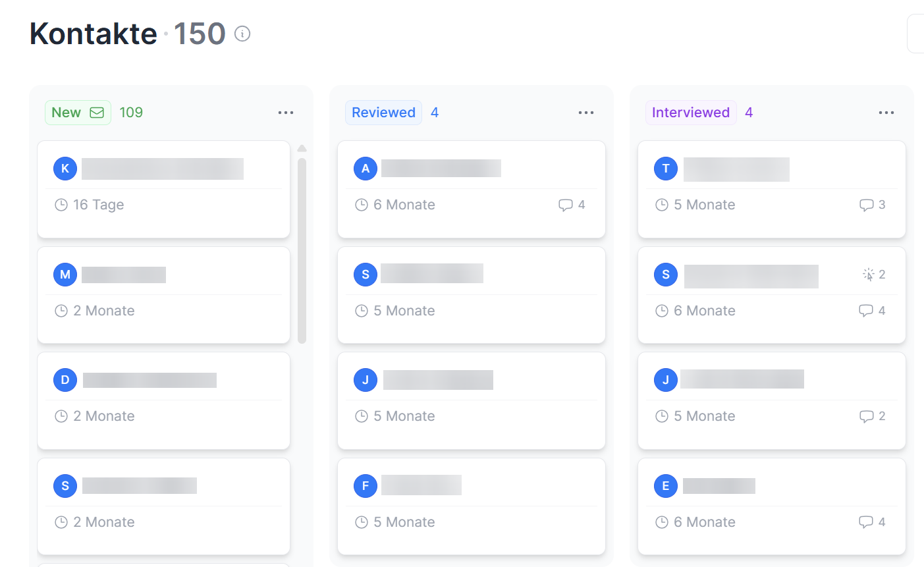Click the F avatar in Reviewed column
Viewport: 924px width, 567px height.
click(x=366, y=486)
